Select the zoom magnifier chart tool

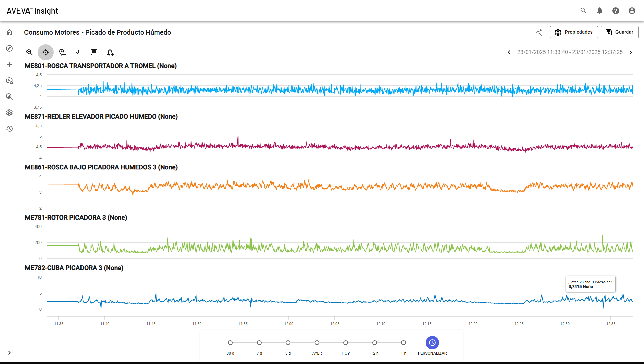tap(30, 52)
